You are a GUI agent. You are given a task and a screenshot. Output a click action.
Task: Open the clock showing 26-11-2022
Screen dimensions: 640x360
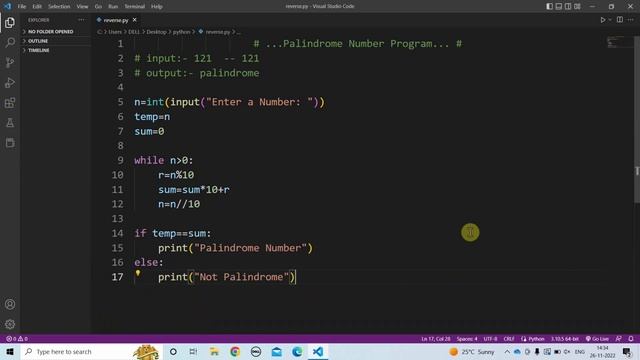pos(602,351)
